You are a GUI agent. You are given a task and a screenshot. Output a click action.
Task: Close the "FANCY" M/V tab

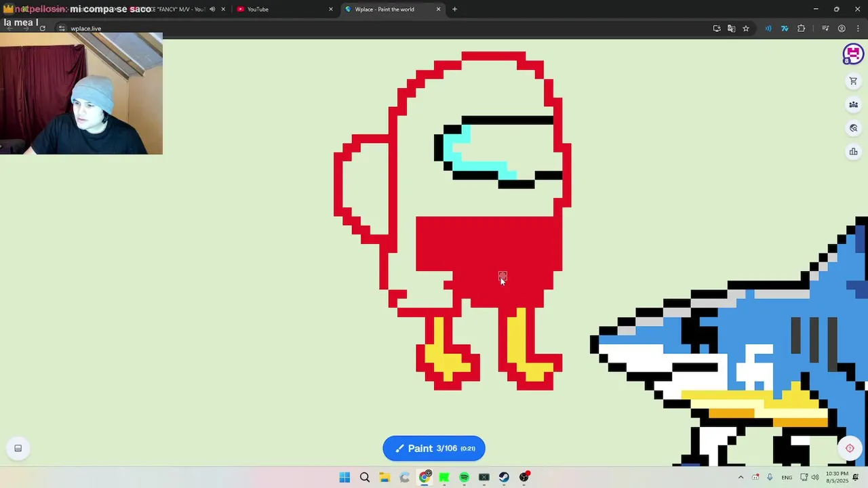[223, 9]
